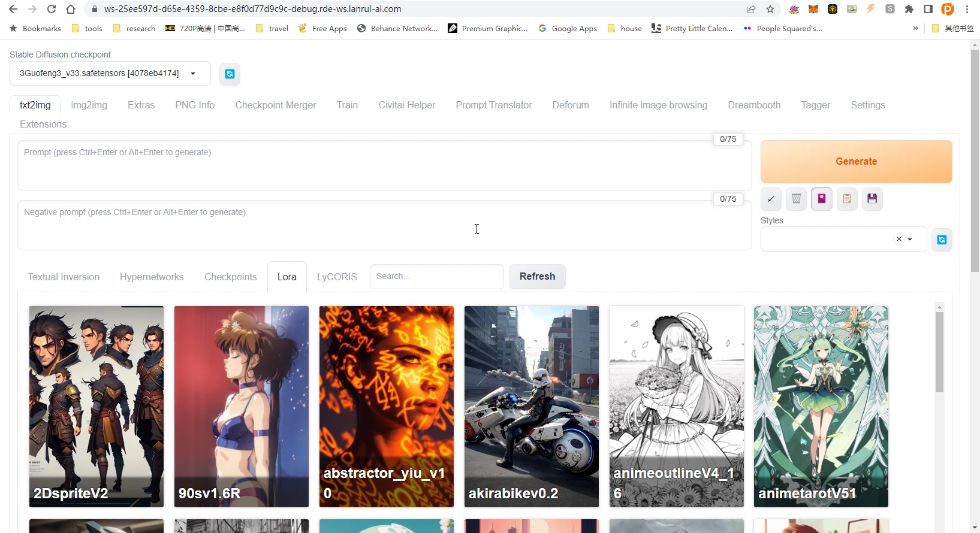Switch to the Textual Inversion tab
The image size is (980, 533).
[64, 277]
